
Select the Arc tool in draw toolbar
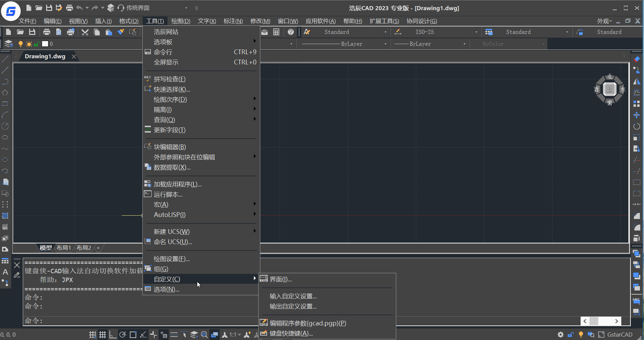click(x=5, y=115)
